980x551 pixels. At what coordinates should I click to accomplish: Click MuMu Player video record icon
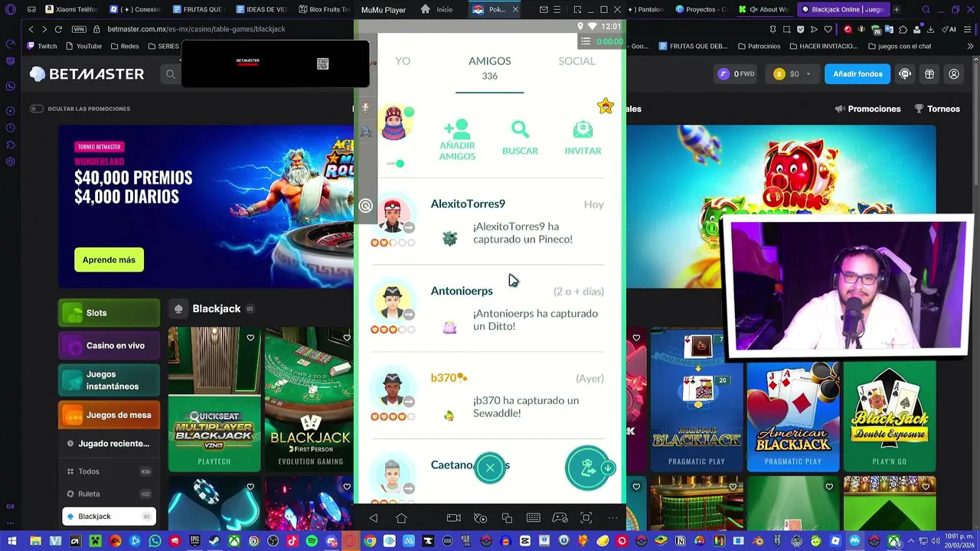tap(454, 518)
